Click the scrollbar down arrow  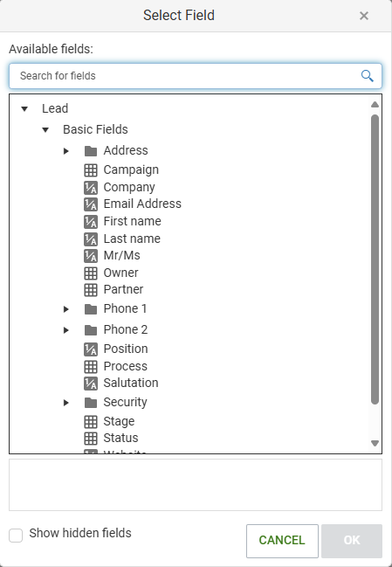tap(375, 443)
